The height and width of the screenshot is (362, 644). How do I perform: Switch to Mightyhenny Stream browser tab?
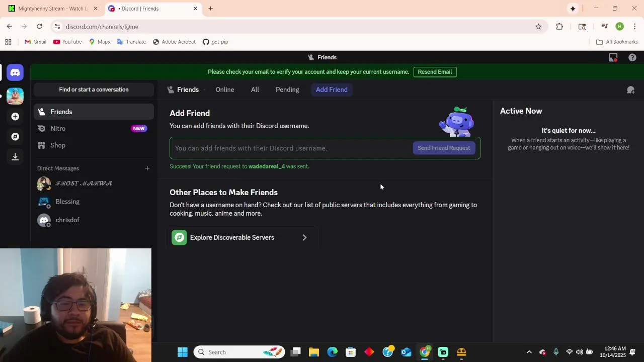coord(53,9)
